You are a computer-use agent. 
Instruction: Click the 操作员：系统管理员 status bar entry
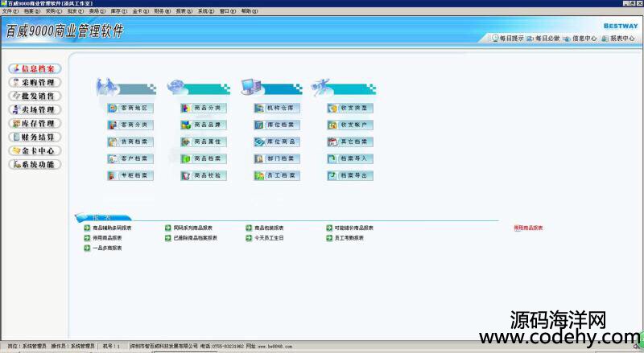click(72, 347)
